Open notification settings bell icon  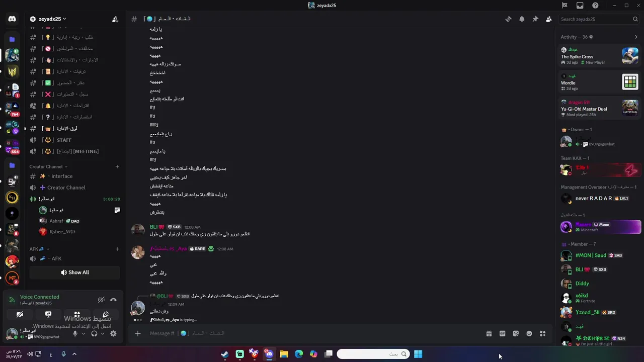click(522, 19)
